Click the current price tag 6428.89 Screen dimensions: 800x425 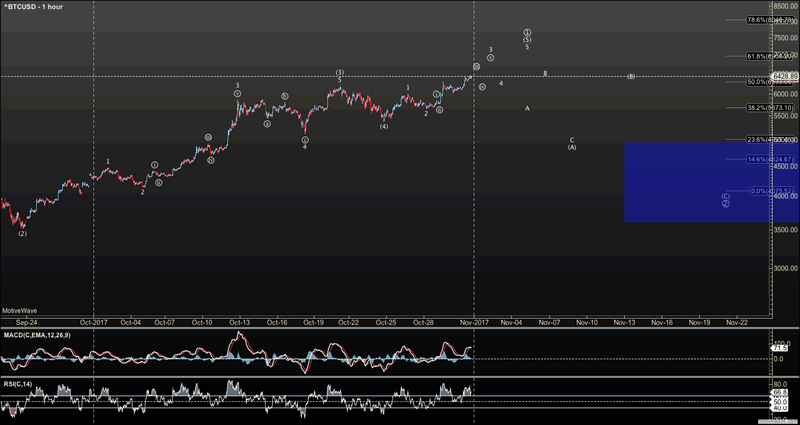tap(785, 76)
